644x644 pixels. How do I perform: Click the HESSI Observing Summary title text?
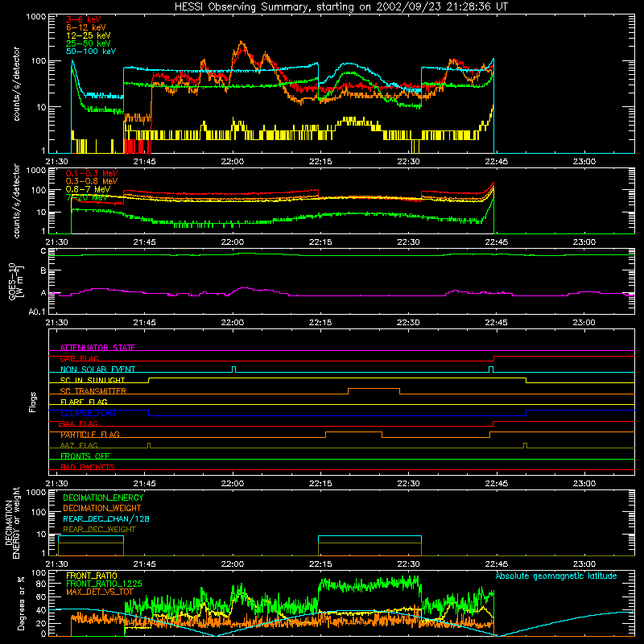[x=341, y=6]
